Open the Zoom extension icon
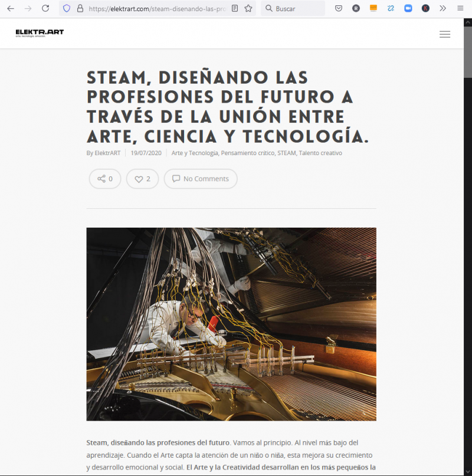This screenshot has height=476, width=472. [408, 8]
